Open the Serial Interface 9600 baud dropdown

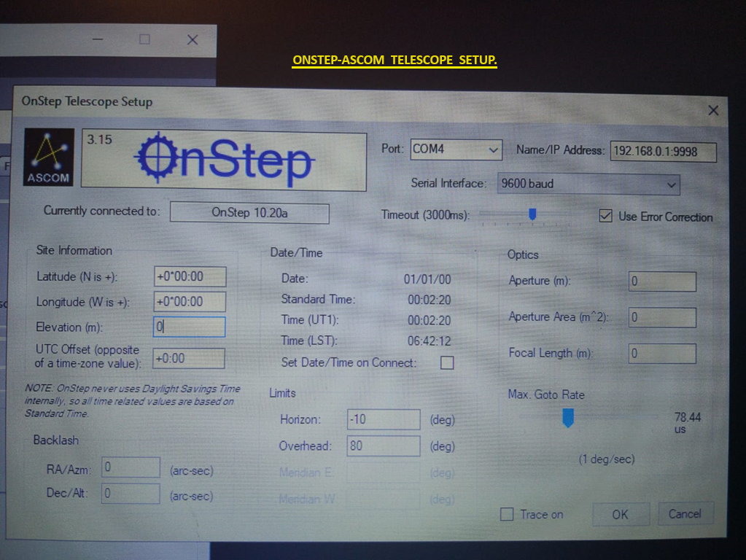[x=588, y=184]
